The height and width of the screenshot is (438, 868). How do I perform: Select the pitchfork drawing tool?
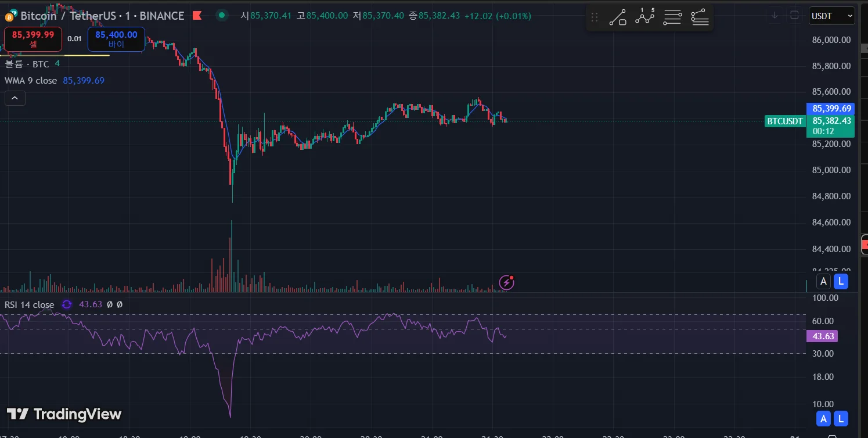click(700, 17)
